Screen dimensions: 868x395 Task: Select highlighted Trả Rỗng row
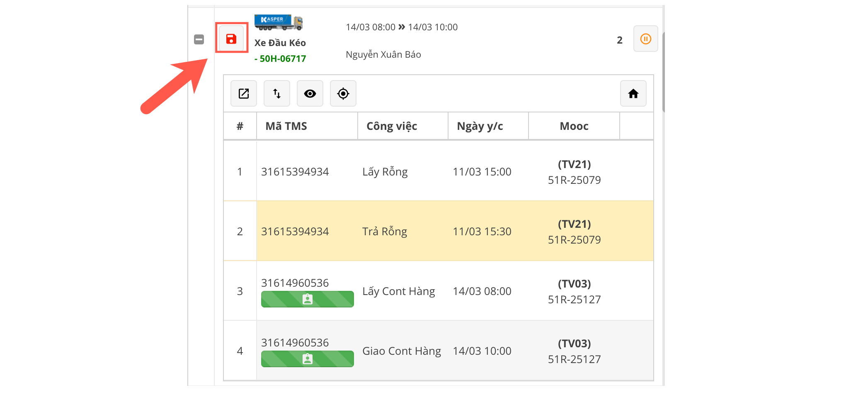pyautogui.click(x=385, y=231)
